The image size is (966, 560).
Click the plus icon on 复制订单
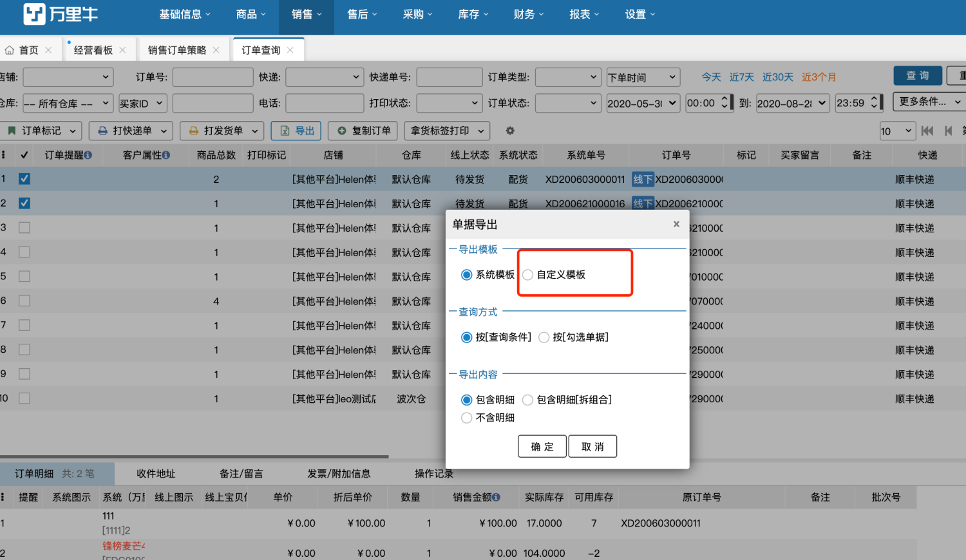(342, 131)
